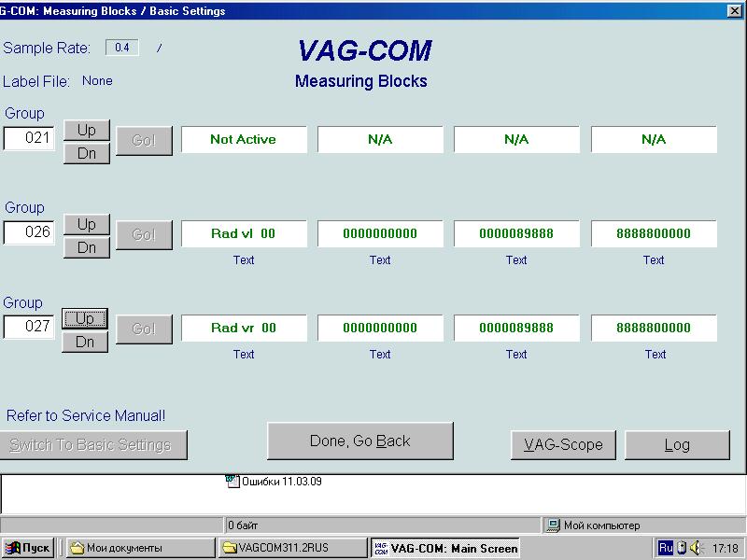Click Done, Go Back button

click(359, 441)
